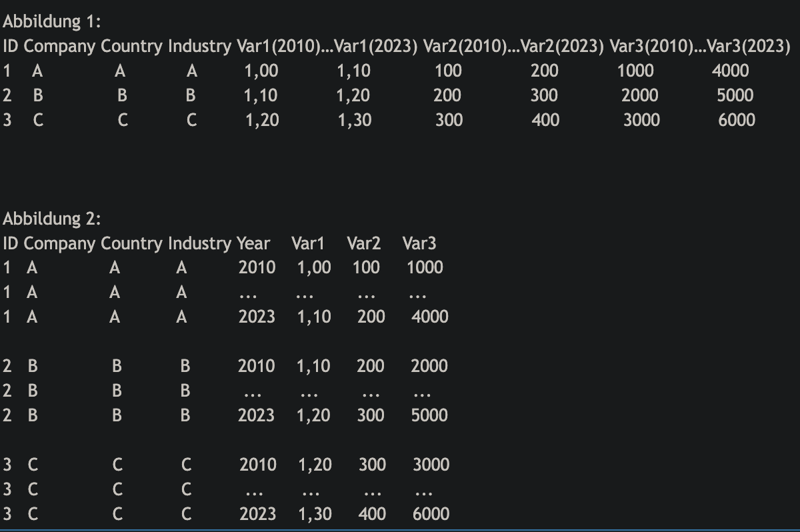The height and width of the screenshot is (532, 800).
Task: Select the Var1 header in Abbildung 2
Action: tap(307, 243)
